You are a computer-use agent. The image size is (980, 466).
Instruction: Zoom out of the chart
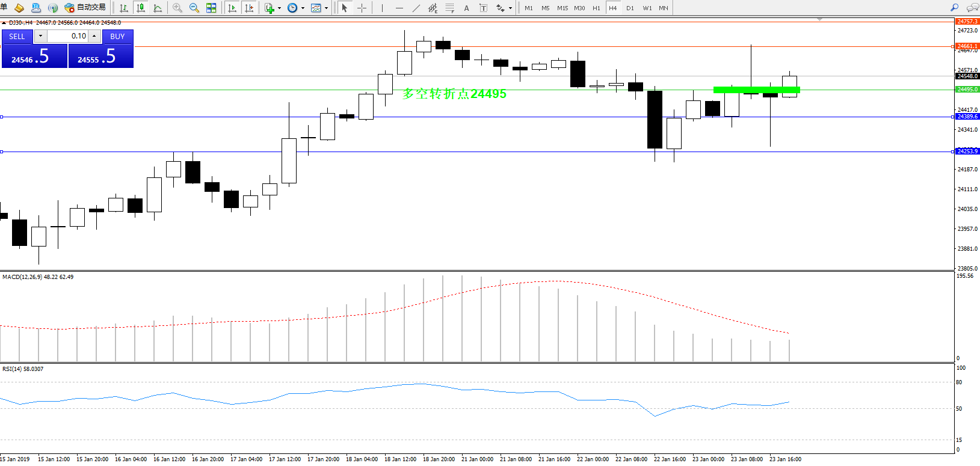tap(194, 8)
